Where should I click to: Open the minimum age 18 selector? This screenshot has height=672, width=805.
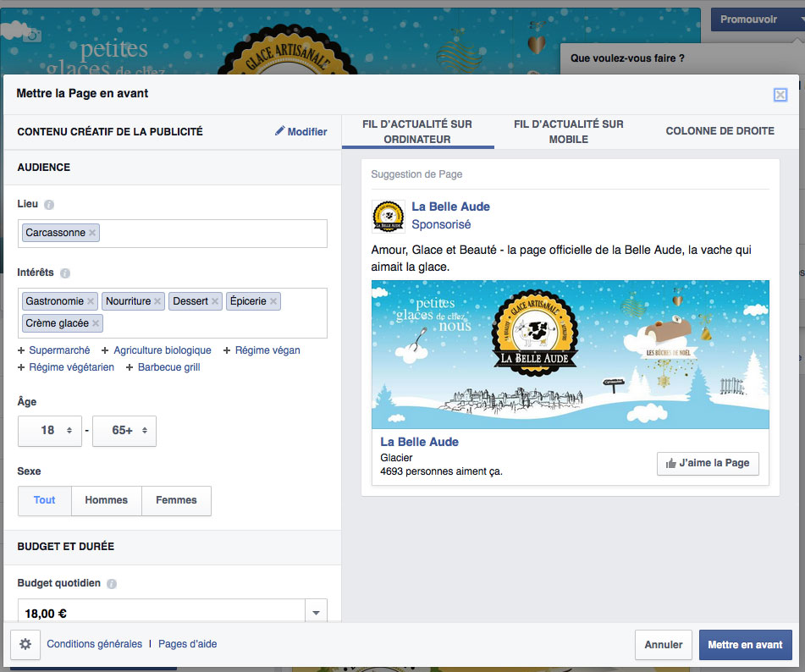click(50, 431)
